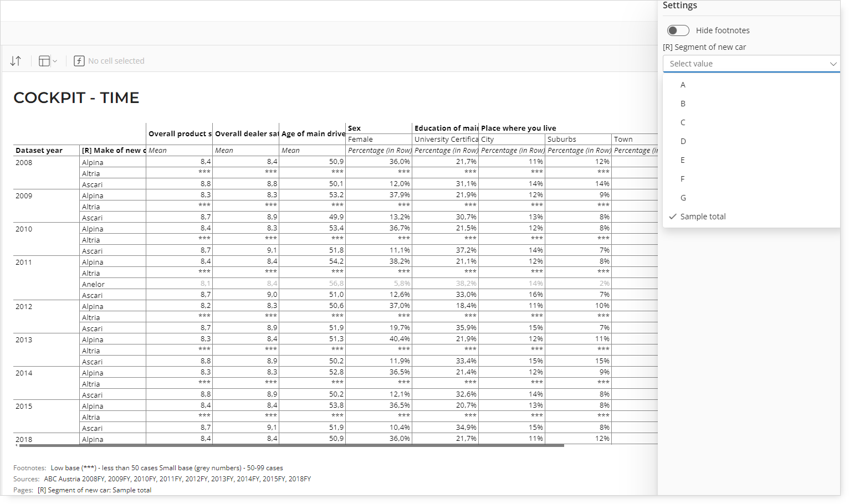Open the Select value combo box

(x=751, y=64)
